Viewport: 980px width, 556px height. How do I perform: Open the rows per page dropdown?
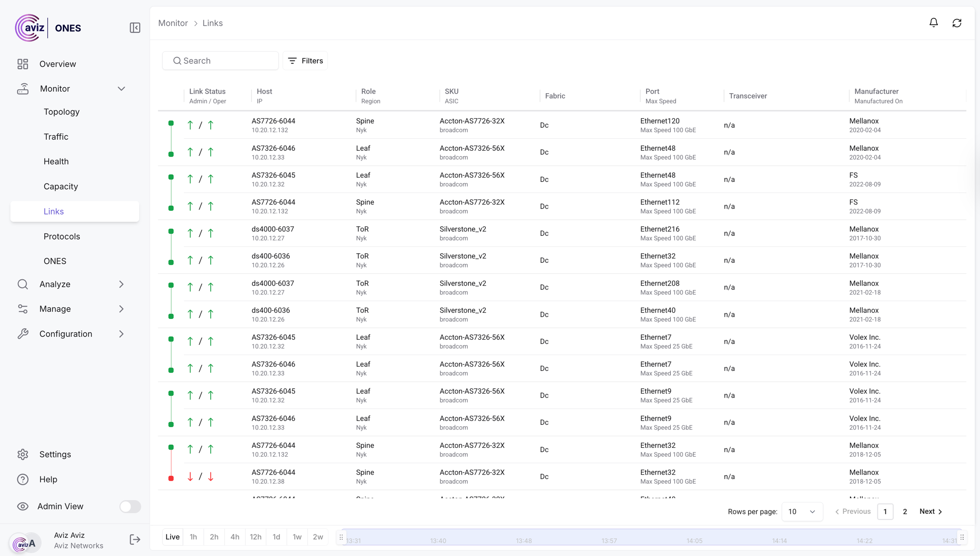pyautogui.click(x=802, y=511)
